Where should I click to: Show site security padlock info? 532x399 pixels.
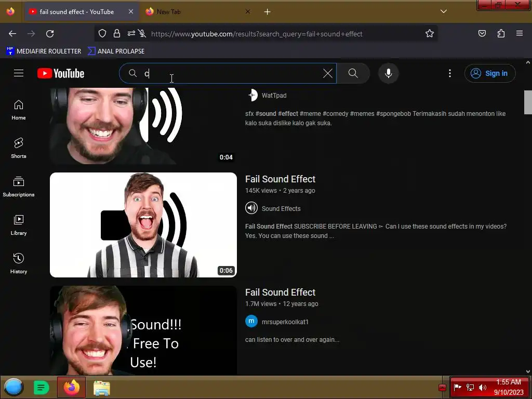pyautogui.click(x=117, y=34)
